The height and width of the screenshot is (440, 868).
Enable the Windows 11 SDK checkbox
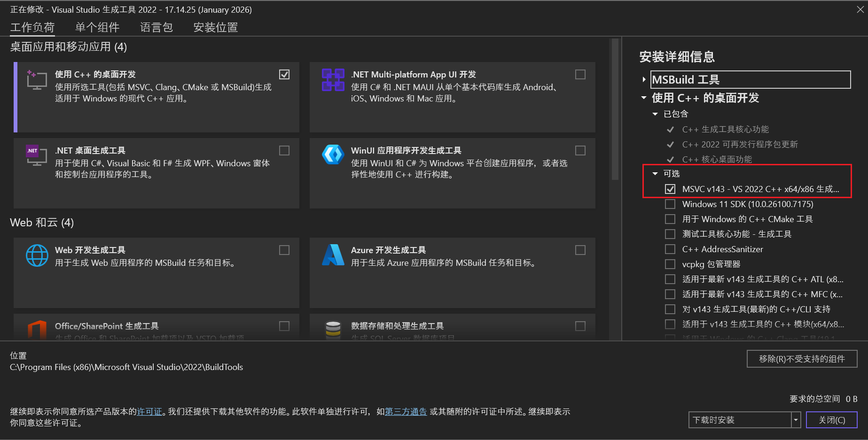click(670, 204)
